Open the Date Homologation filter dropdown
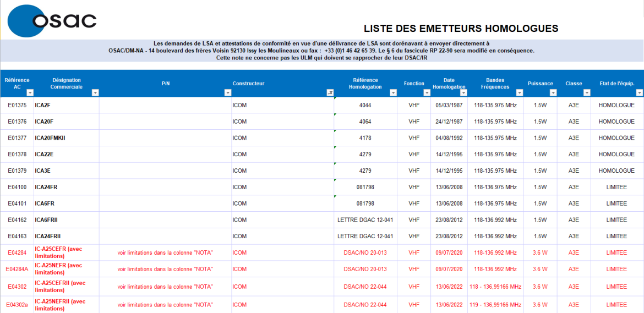Screen dimensions: 644x313 [463, 93]
